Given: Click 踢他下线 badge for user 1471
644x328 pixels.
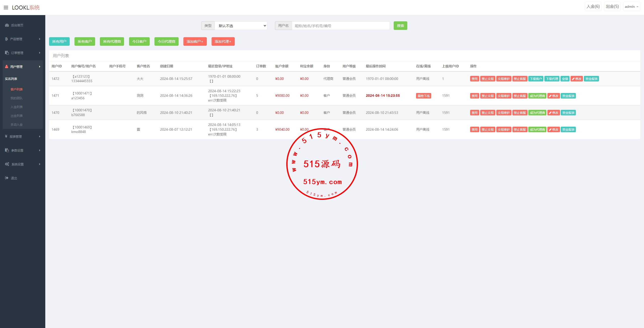Looking at the screenshot, I should tap(423, 96).
